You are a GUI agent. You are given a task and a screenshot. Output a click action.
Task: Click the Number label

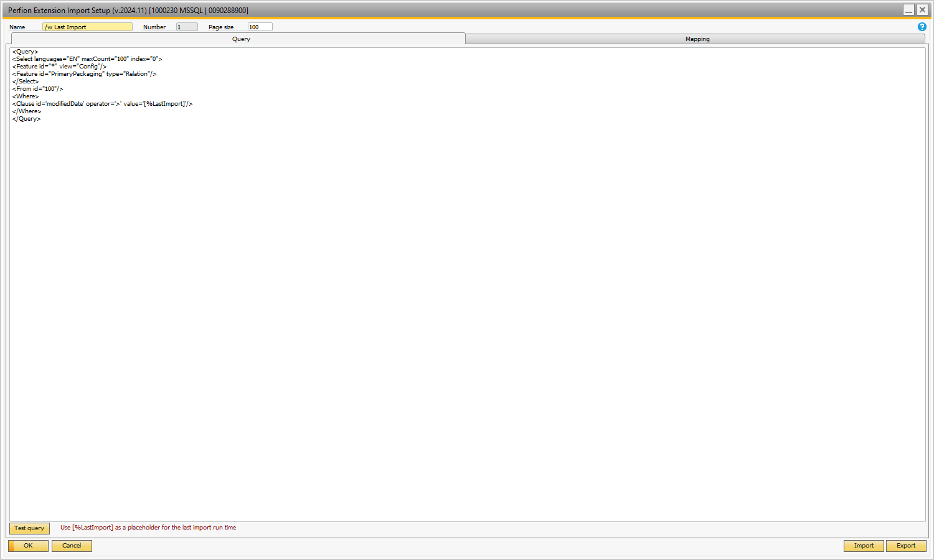pyautogui.click(x=154, y=27)
